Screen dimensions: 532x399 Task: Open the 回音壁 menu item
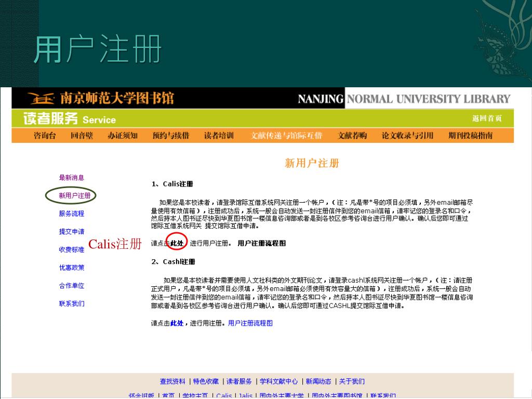(82, 136)
